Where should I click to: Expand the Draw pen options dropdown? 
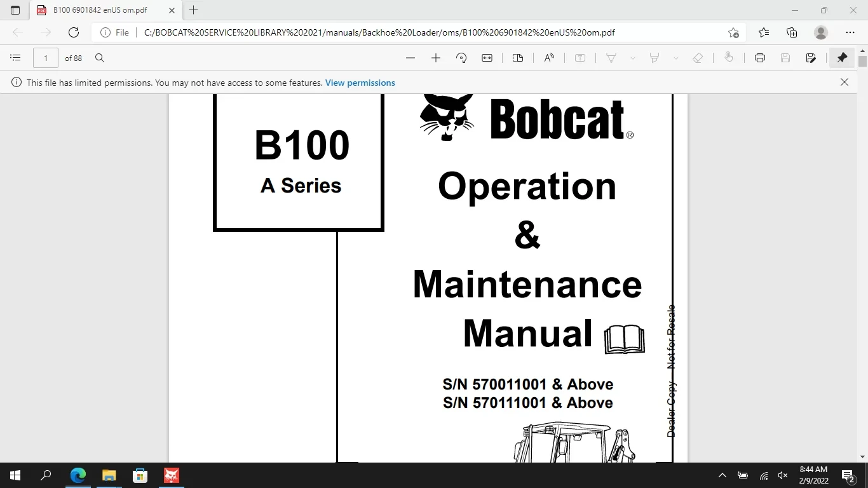(633, 58)
